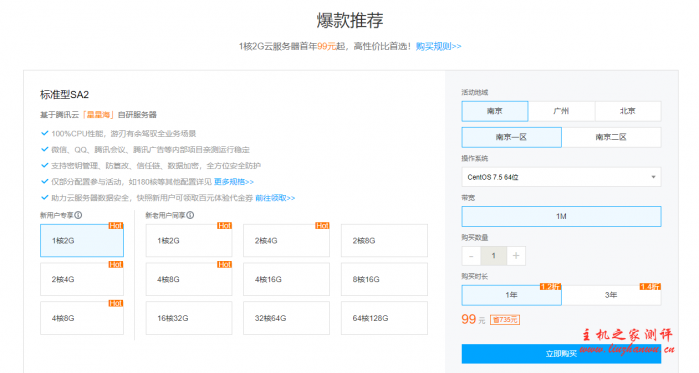Select shared 1核2G configuration card
Image resolution: width=699 pixels, height=373 pixels.
pyautogui.click(x=189, y=241)
